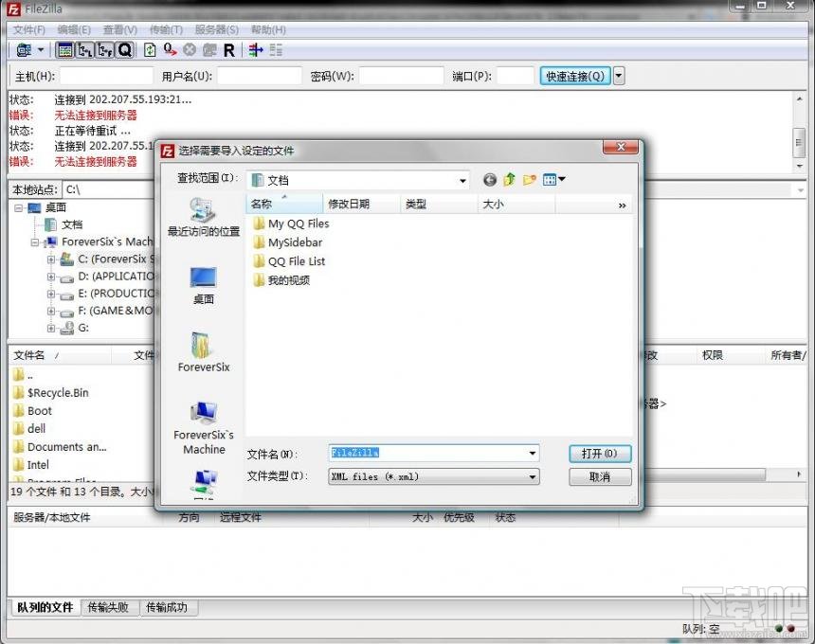Expand the D: (APPLICATION) drive node
The image size is (815, 644).
tap(51, 277)
